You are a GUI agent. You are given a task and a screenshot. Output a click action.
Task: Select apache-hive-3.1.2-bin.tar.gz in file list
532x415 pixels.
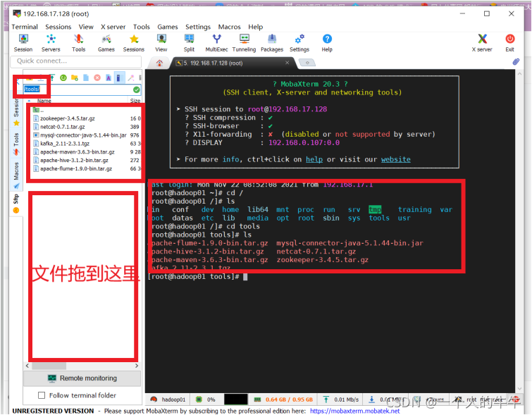tap(74, 160)
